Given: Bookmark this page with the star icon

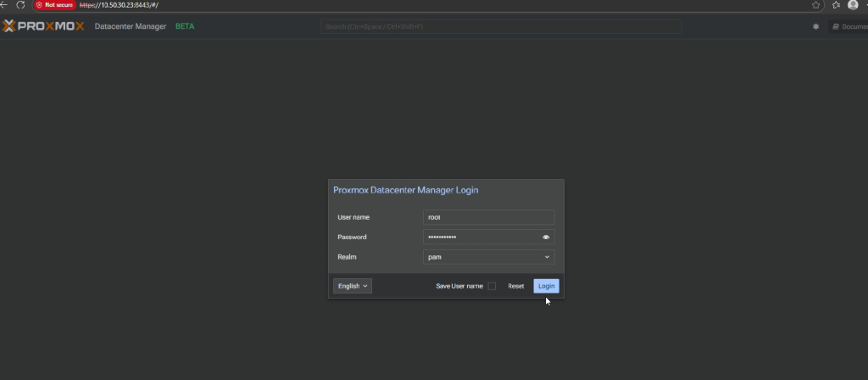Looking at the screenshot, I should [815, 5].
